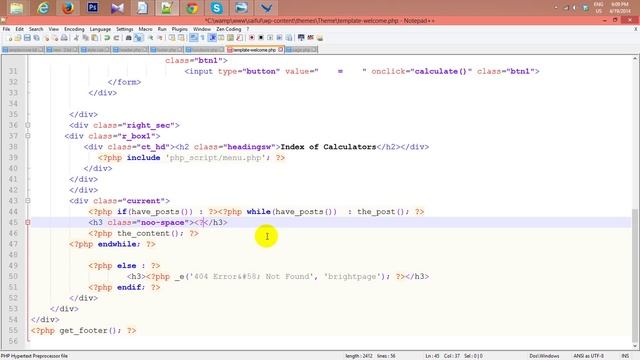Click the Zoom In toolbar icon
This screenshot has width=640, height=360.
(151, 38)
